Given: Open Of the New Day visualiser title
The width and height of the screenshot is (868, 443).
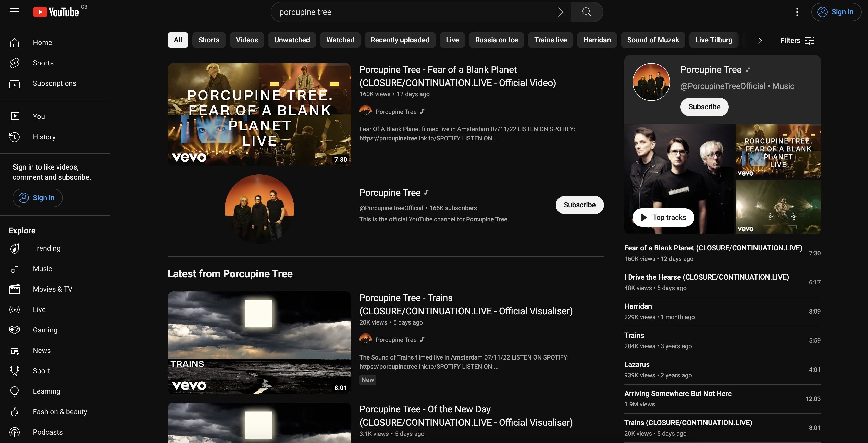Looking at the screenshot, I should (466, 416).
